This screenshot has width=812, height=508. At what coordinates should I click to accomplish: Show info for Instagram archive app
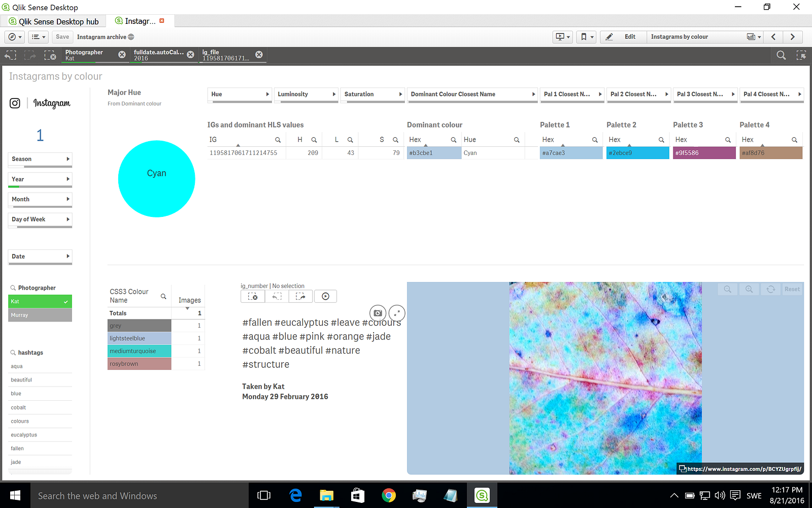131,37
